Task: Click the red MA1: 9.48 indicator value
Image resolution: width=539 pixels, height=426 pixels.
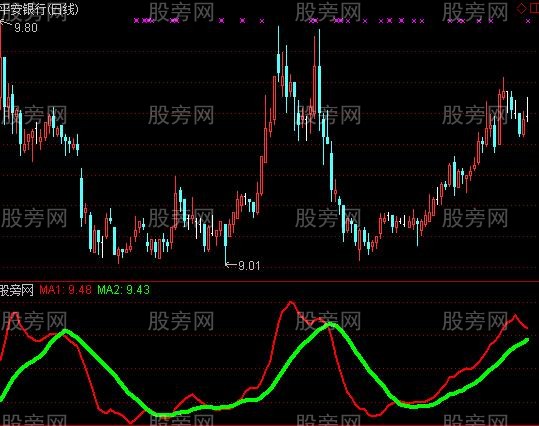Action: [x=66, y=290]
